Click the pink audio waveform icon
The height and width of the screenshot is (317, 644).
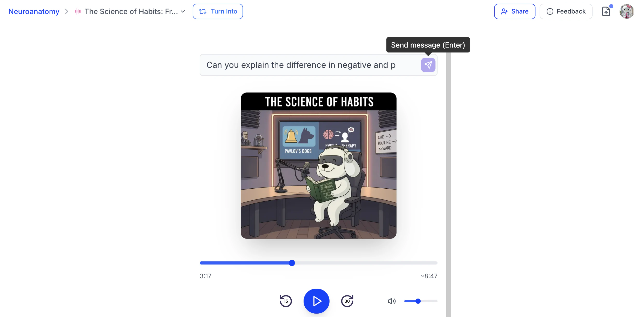[78, 11]
